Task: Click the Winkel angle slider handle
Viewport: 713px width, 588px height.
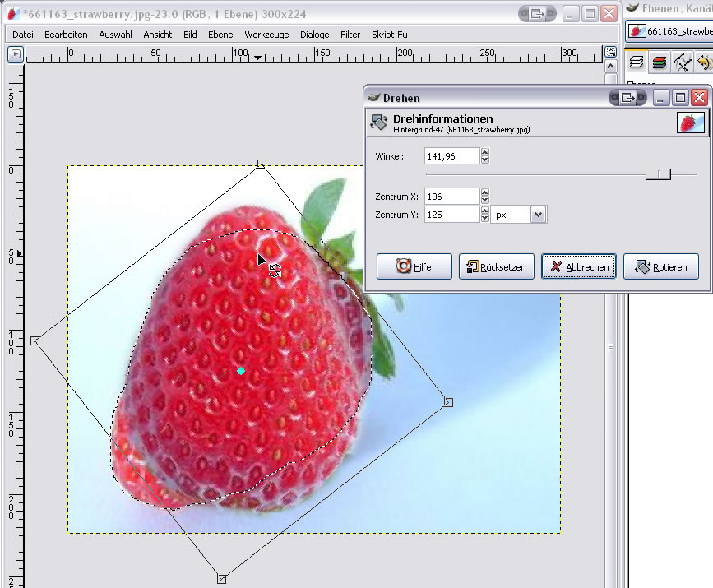Action: 658,174
